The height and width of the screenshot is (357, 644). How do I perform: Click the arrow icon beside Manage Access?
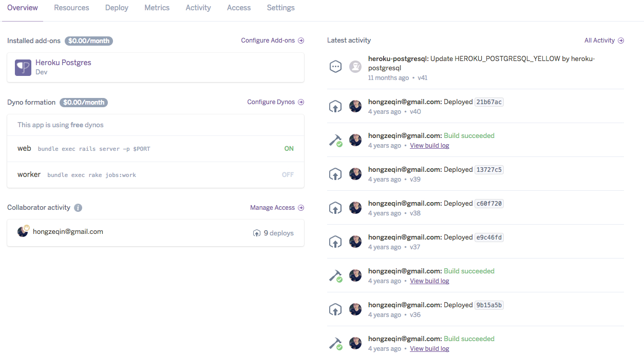click(x=301, y=208)
